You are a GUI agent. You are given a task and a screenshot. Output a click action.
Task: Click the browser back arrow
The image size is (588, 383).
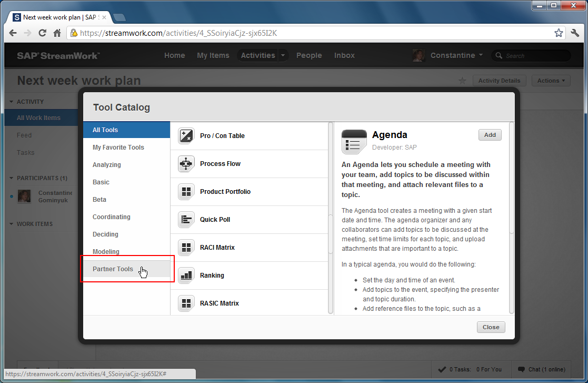coord(13,33)
